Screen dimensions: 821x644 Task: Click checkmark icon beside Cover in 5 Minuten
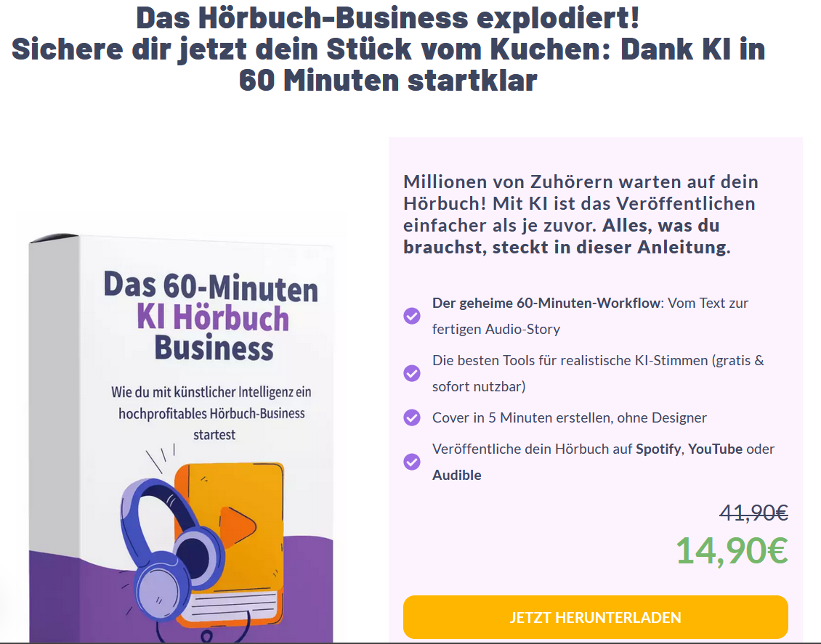click(412, 417)
